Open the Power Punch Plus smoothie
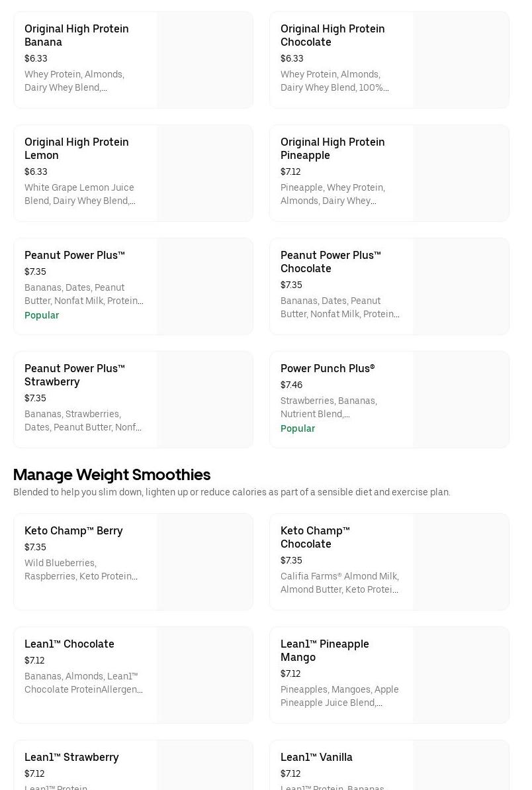The width and height of the screenshot is (532, 790). tap(328, 368)
